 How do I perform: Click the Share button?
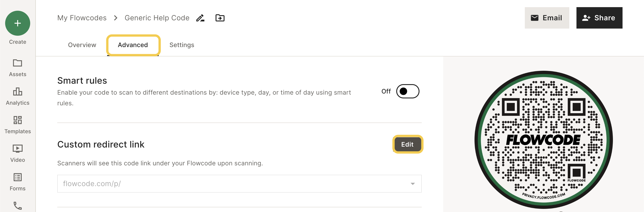[x=599, y=18]
